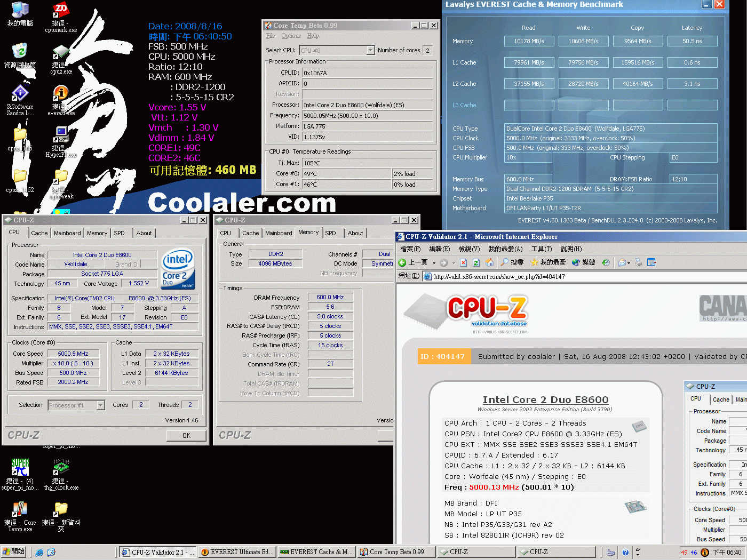
Task: Open the Mail icon dropdown arrow in IE
Action: click(629, 263)
